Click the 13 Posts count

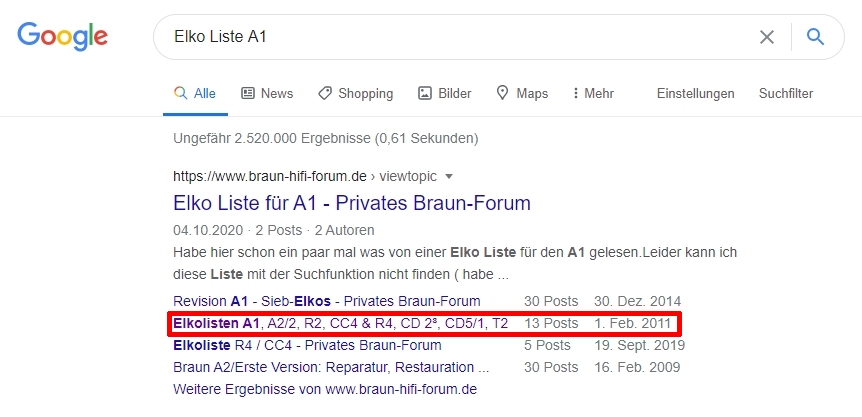click(551, 324)
